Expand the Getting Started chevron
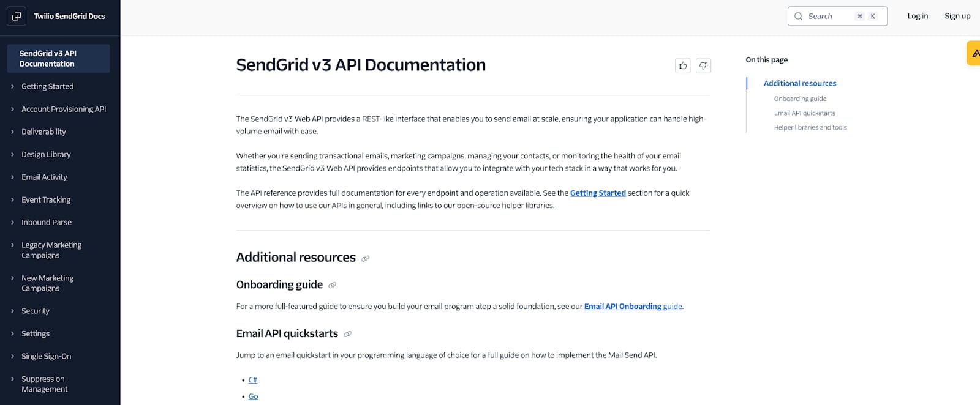Image resolution: width=980 pixels, height=405 pixels. 12,87
